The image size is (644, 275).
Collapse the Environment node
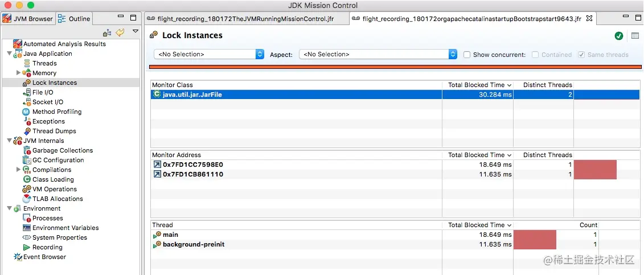(x=9, y=208)
